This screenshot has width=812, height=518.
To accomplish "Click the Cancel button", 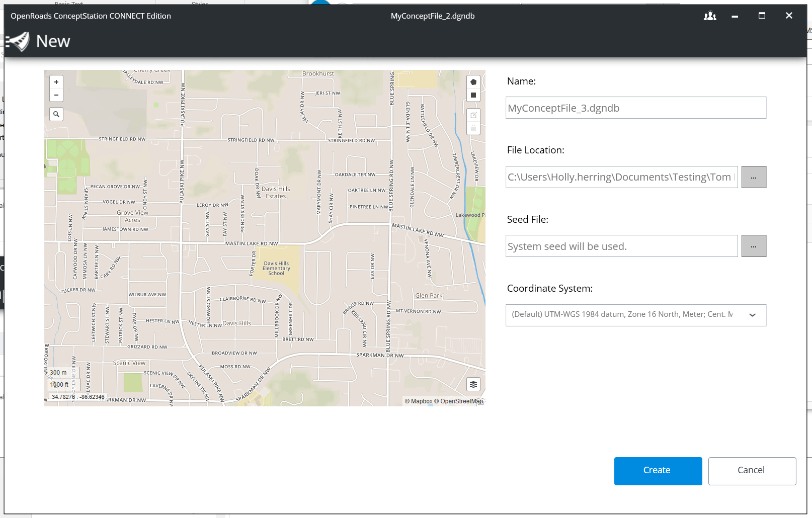I will click(752, 471).
